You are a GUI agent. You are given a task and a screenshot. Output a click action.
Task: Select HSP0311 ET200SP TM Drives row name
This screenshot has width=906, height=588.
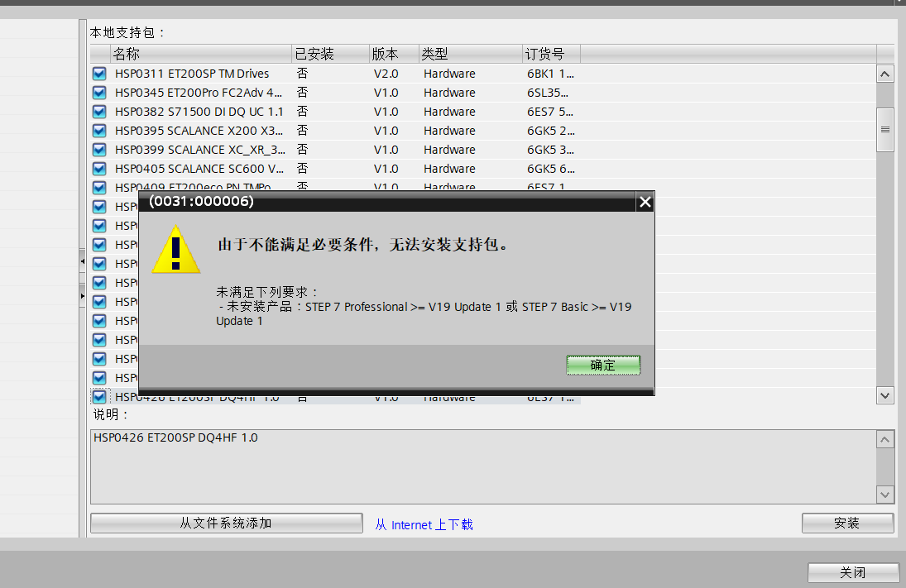pos(192,74)
